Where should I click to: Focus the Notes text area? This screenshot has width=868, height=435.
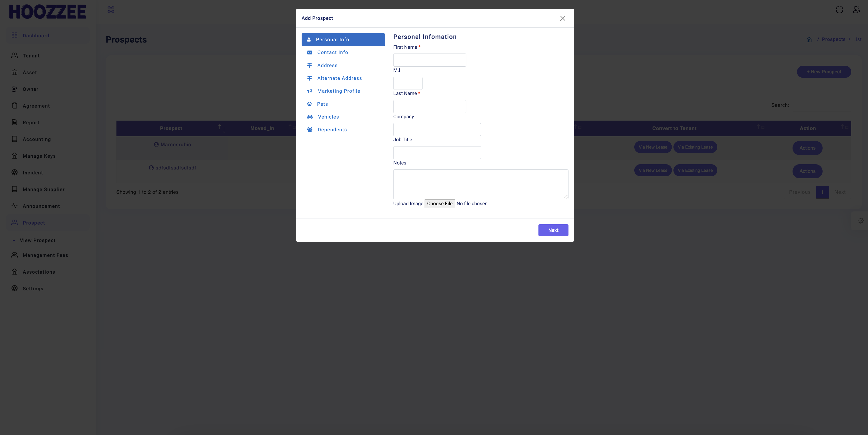click(480, 184)
